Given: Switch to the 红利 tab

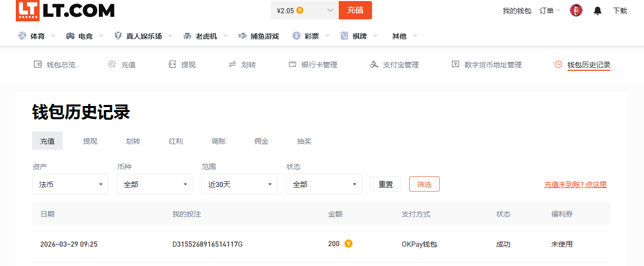Looking at the screenshot, I should [x=176, y=141].
